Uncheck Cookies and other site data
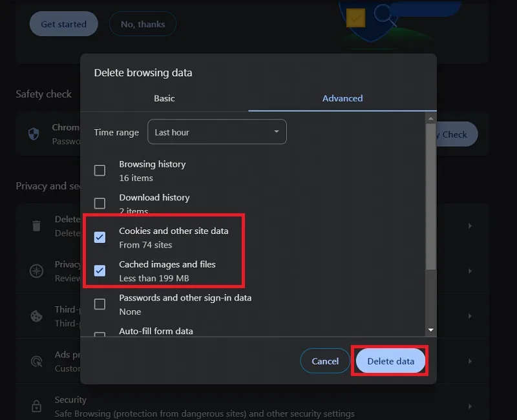 100,237
